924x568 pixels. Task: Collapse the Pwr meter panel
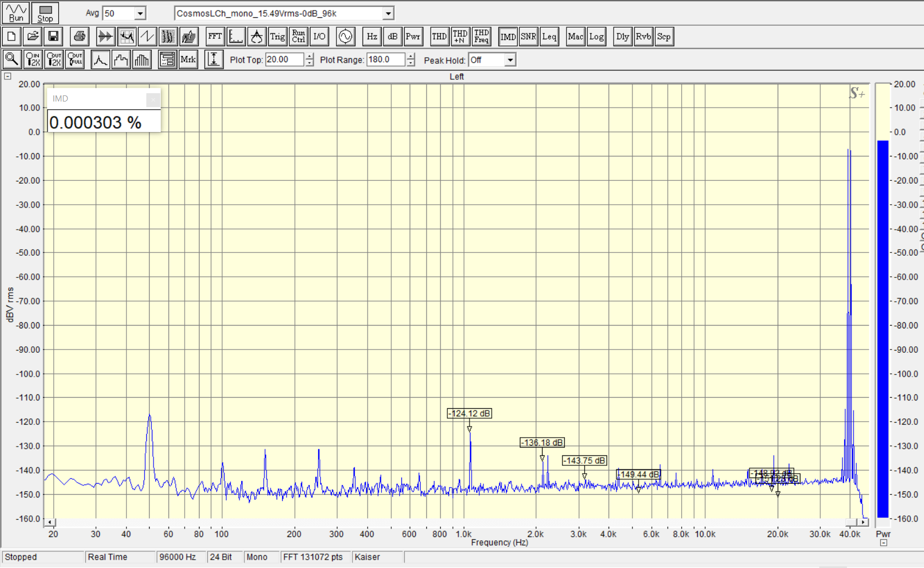click(x=884, y=543)
